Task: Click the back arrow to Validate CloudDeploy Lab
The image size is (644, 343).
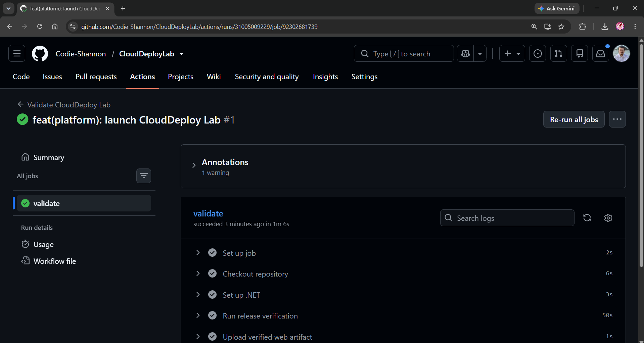Action: pyautogui.click(x=21, y=104)
